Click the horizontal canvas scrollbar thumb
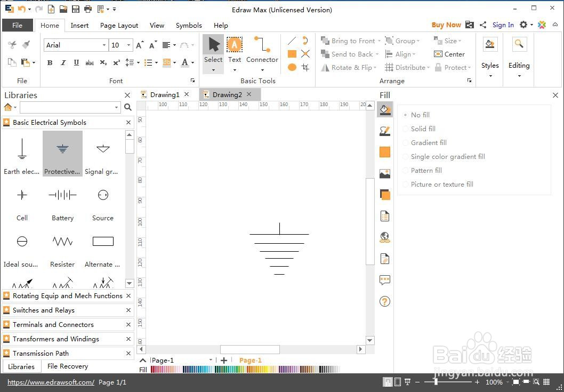The height and width of the screenshot is (392, 564). 250,349
